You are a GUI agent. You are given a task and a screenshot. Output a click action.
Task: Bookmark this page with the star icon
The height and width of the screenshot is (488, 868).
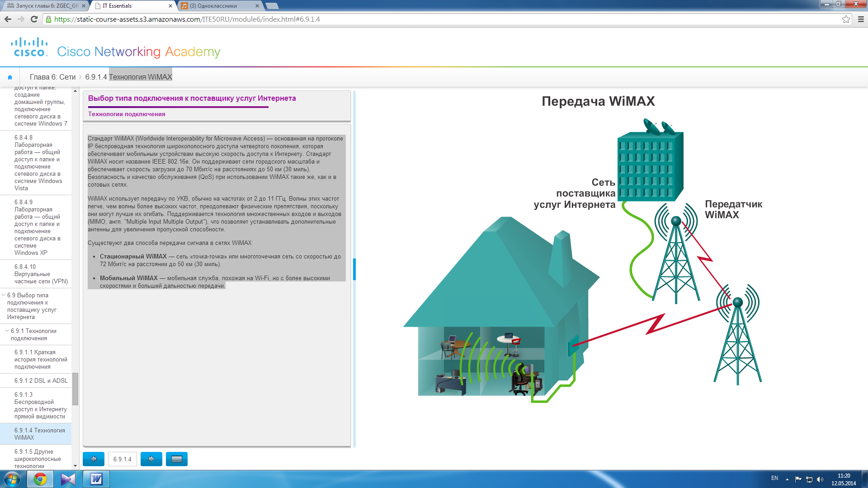click(846, 19)
